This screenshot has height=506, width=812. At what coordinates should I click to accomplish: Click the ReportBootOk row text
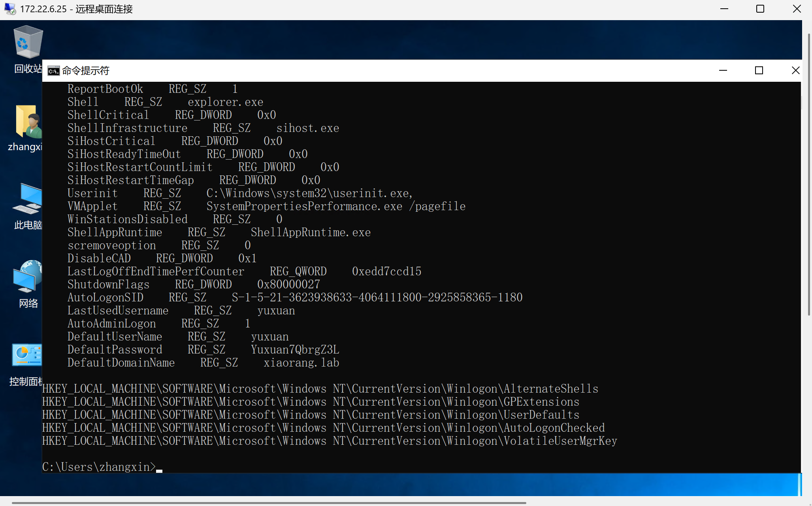click(153, 89)
